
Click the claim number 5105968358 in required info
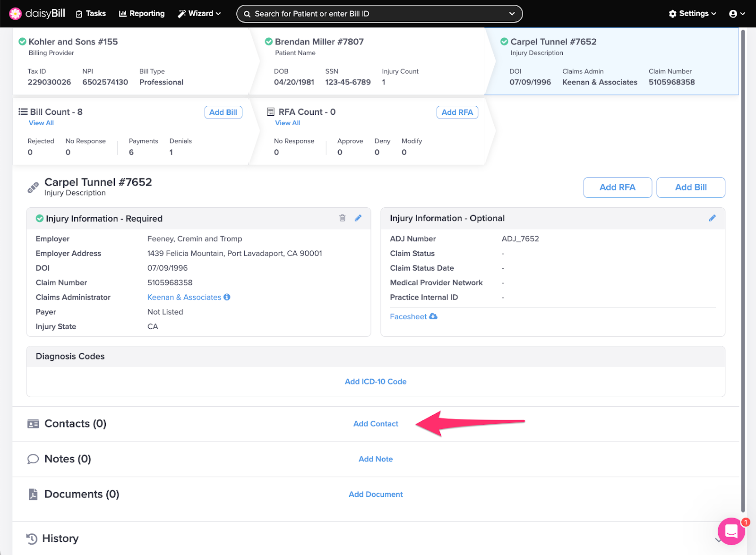[170, 282]
